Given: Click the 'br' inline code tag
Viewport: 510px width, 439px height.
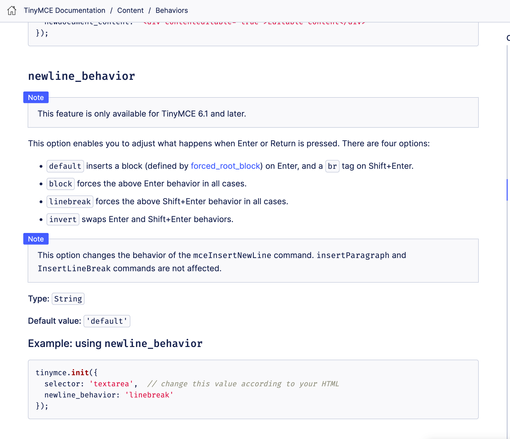Looking at the screenshot, I should click(x=332, y=166).
